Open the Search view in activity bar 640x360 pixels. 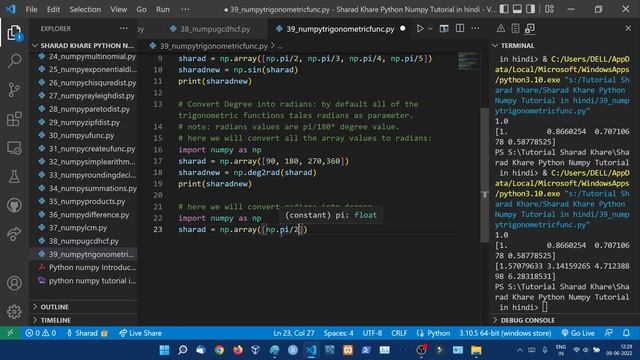coord(14,61)
